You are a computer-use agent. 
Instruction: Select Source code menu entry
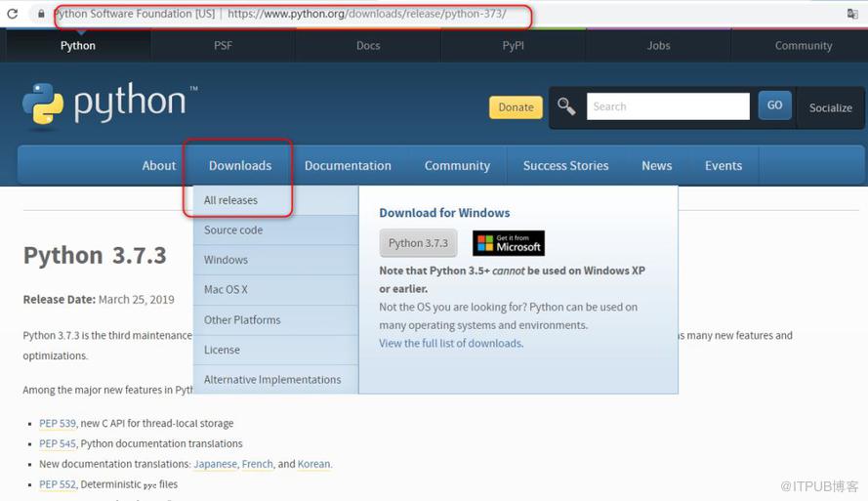point(233,230)
